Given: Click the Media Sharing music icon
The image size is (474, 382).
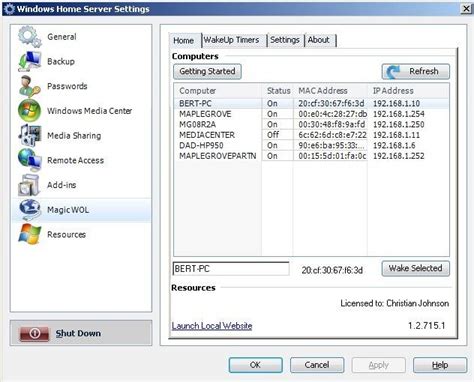Looking at the screenshot, I should click(x=30, y=135).
